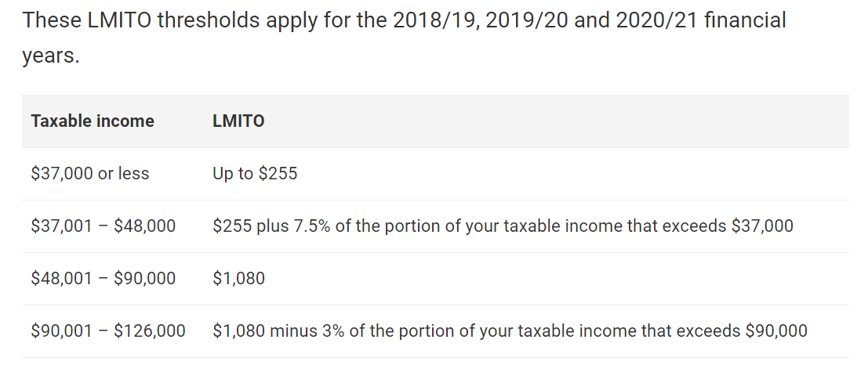Click the "$1,080" only offset cell

pos(238,279)
